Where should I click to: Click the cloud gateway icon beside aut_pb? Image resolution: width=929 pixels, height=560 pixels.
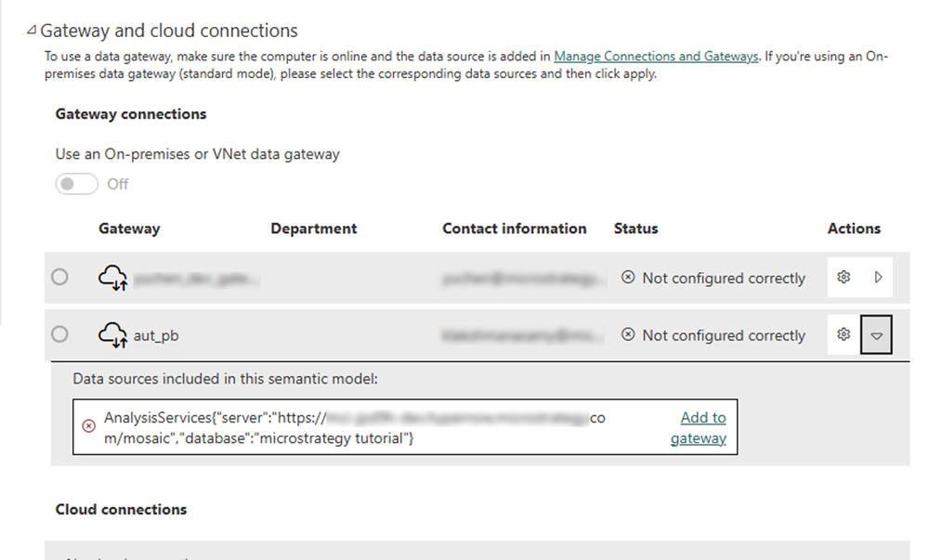point(112,335)
